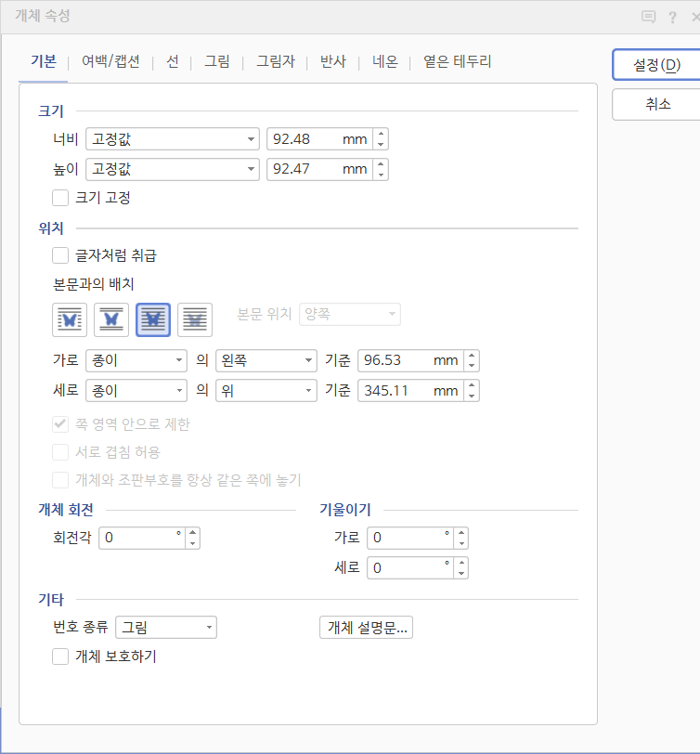Click the width value field 92.48
Image resolution: width=700 pixels, height=754 pixels.
click(x=319, y=139)
